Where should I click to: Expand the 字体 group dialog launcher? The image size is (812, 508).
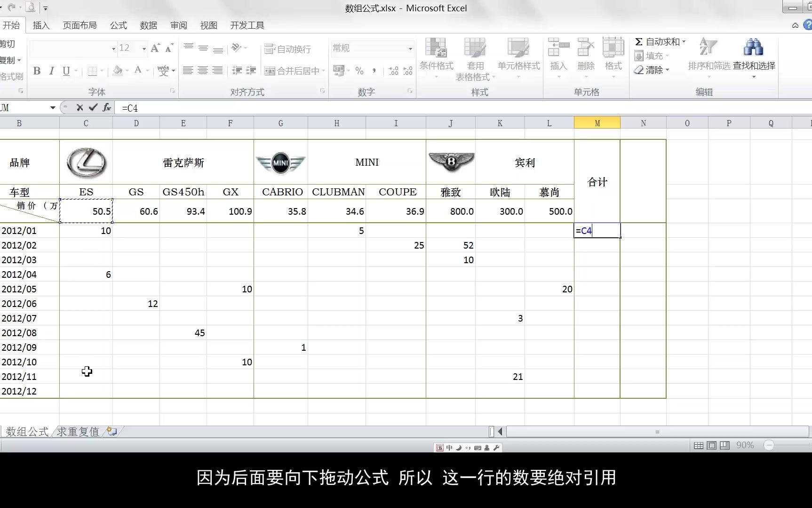click(173, 91)
